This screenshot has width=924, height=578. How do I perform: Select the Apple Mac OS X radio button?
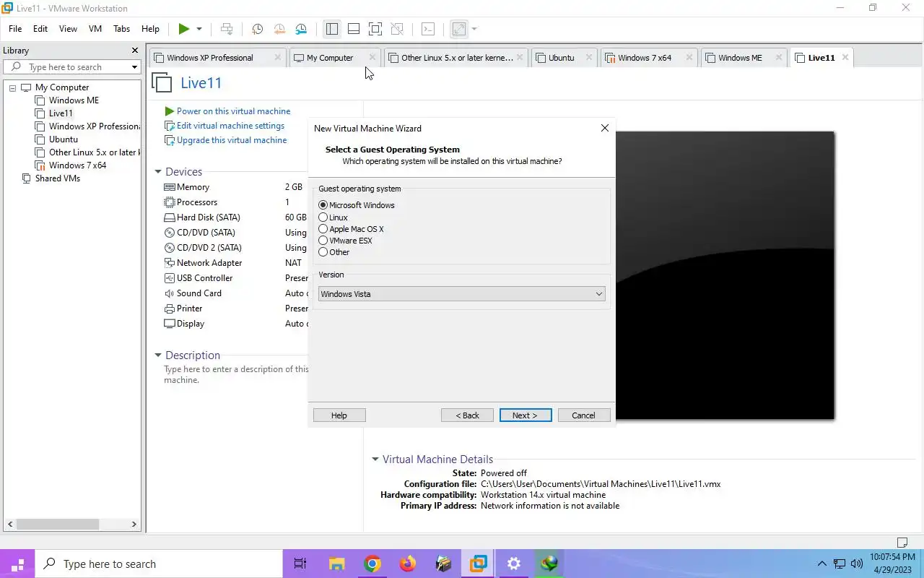pos(323,229)
